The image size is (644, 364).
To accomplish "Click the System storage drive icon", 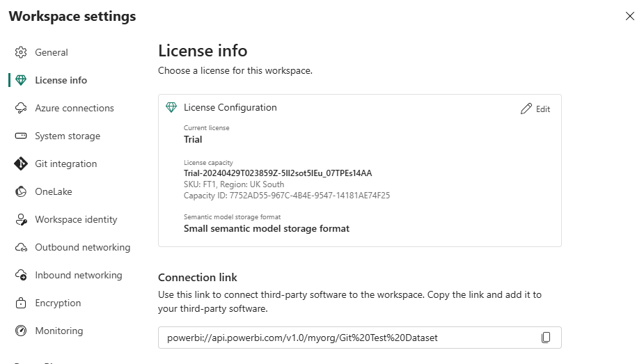I will point(21,136).
